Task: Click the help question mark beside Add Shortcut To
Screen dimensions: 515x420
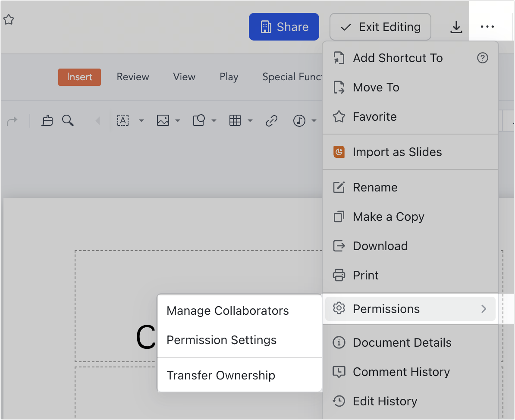Action: (482, 58)
